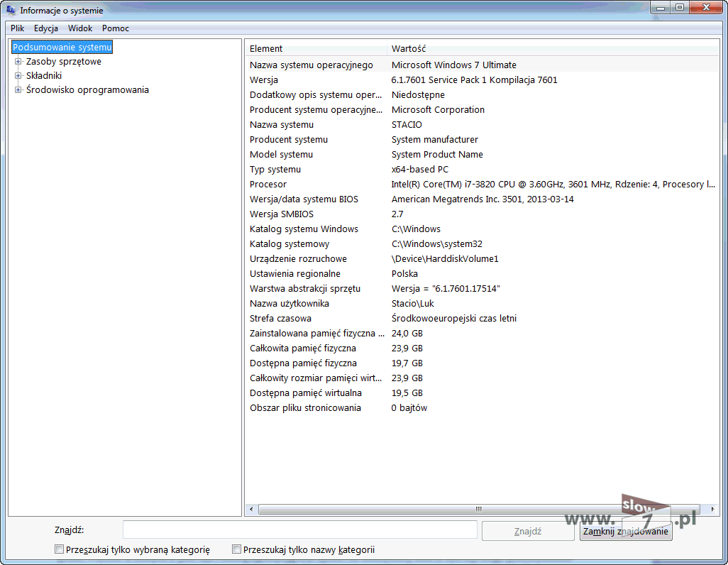Screen dimensions: 728x565
Task: Select the Strefa czasowa row label
Action: [x=280, y=318]
